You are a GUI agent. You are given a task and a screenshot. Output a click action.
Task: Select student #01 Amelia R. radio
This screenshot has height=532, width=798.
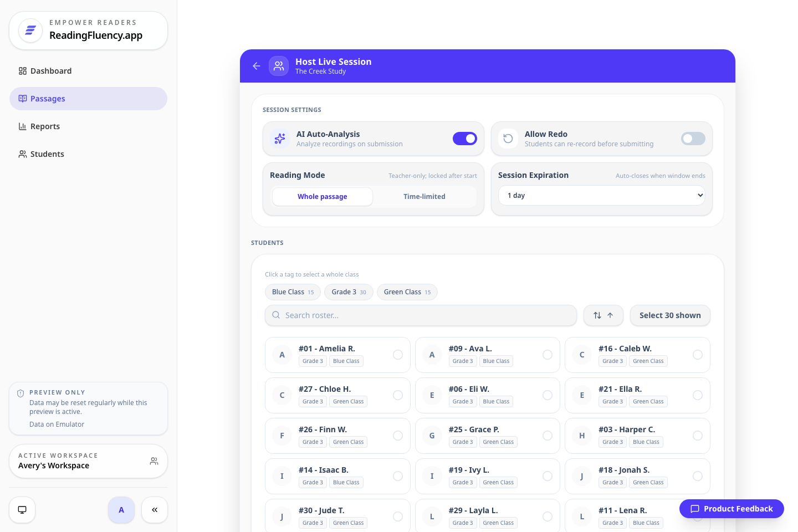pos(398,355)
